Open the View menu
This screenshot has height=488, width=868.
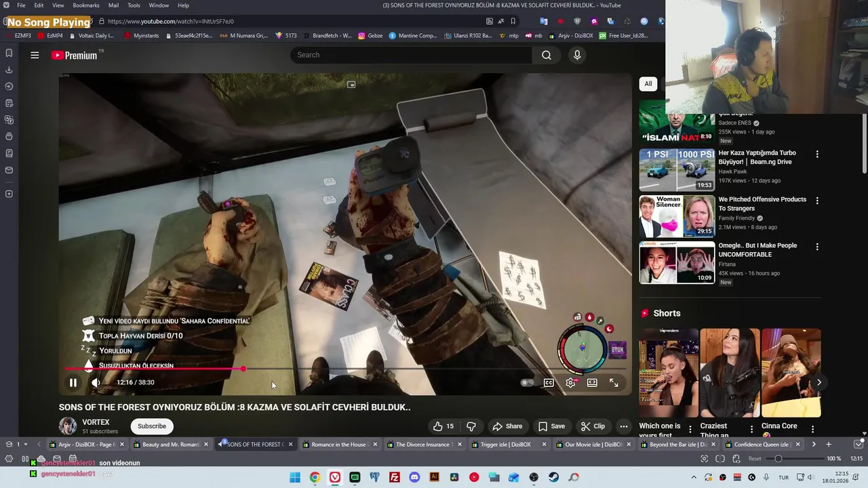pyautogui.click(x=58, y=5)
